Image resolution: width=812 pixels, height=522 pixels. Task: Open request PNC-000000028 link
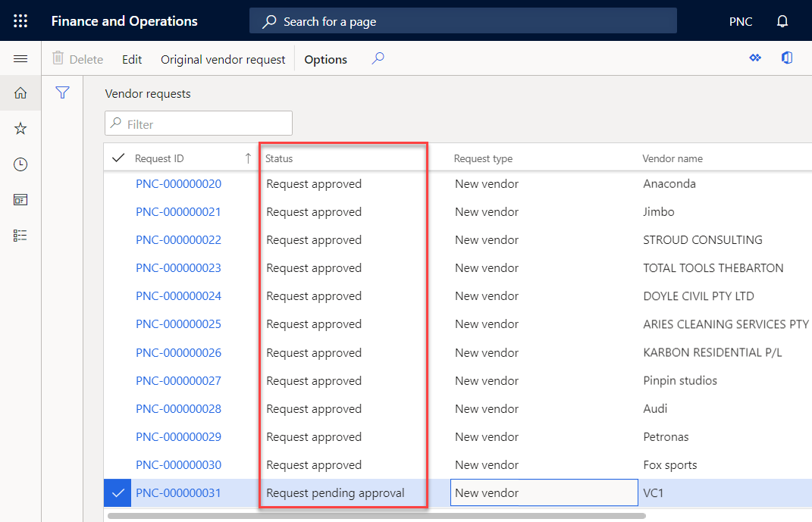(179, 408)
